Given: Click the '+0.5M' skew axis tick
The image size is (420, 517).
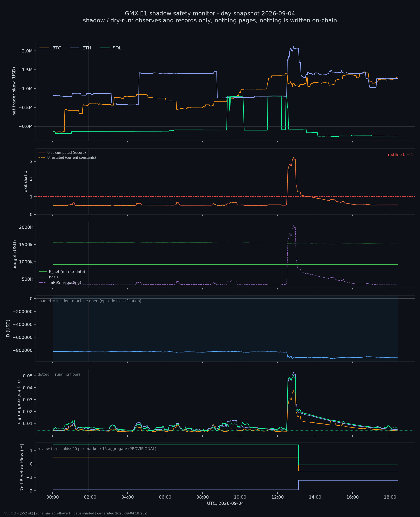Looking at the screenshot, I should click(x=25, y=107).
